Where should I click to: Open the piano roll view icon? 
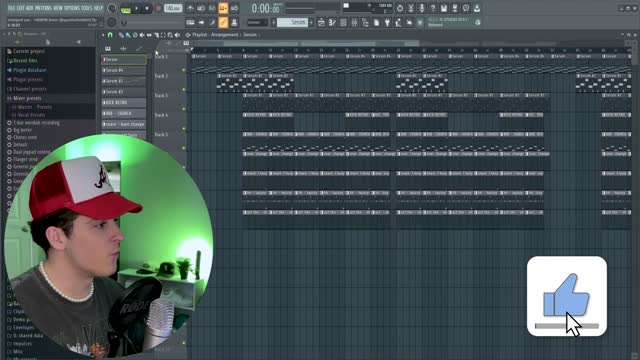click(332, 23)
